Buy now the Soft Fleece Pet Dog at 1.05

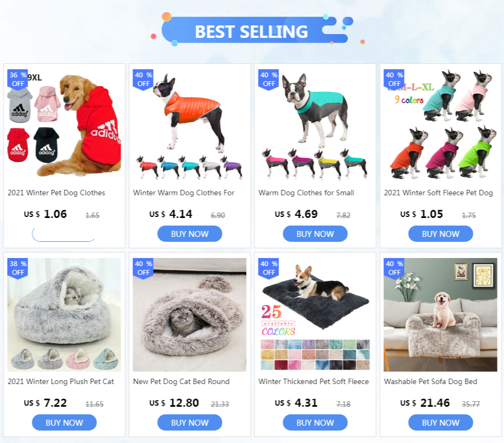[x=440, y=234]
